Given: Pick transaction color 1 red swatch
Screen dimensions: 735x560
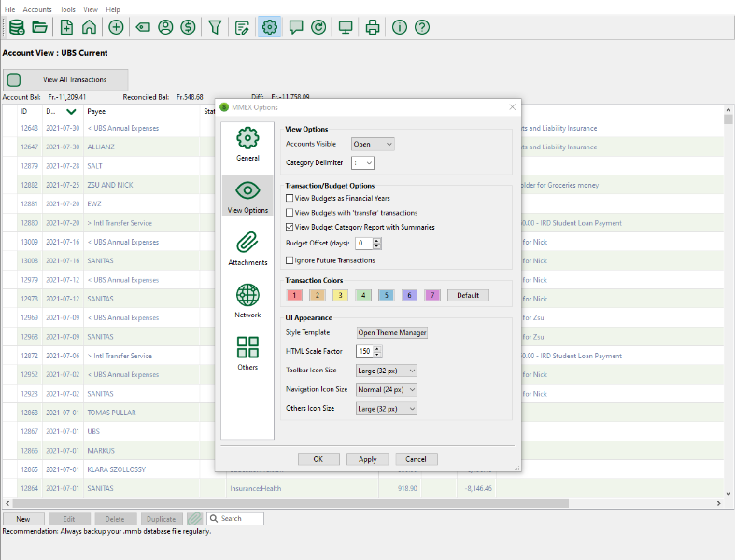Looking at the screenshot, I should pyautogui.click(x=294, y=295).
